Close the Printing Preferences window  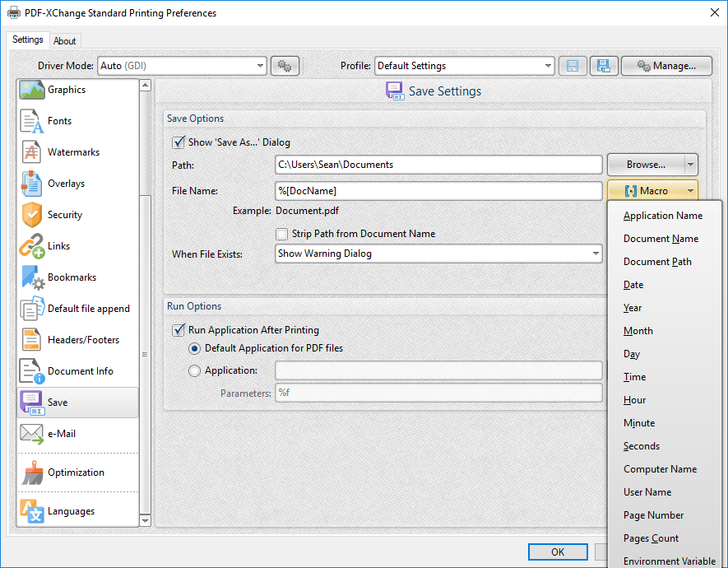[x=715, y=12]
